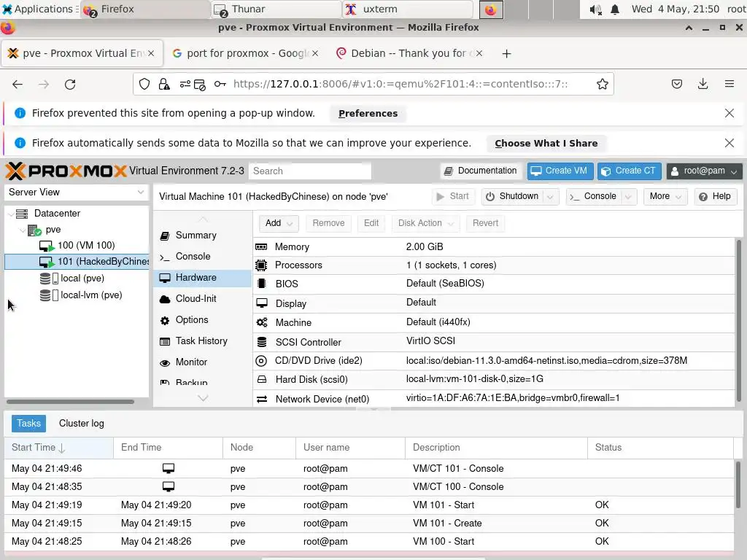The image size is (747, 560).
Task: Click the tree panel horizontal scrollbar
Action: click(70, 402)
